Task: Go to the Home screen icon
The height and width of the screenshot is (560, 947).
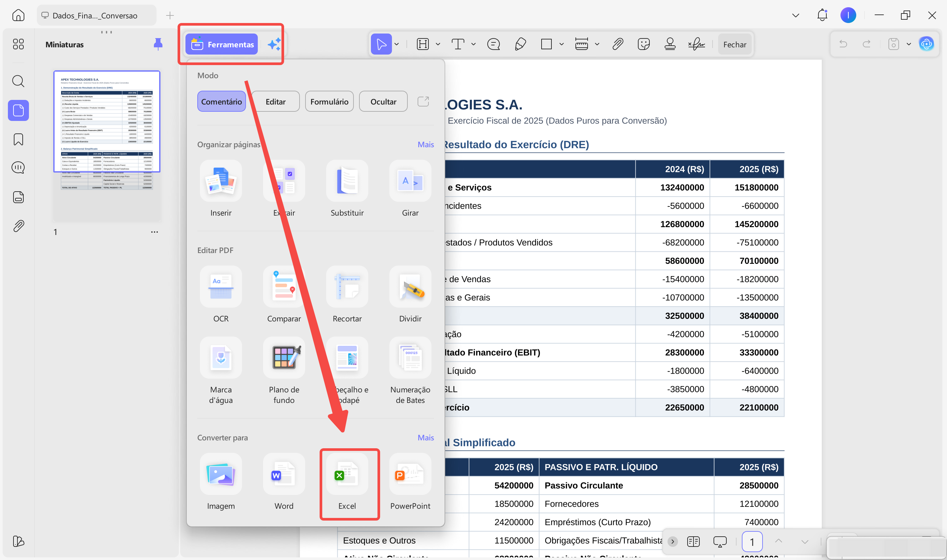Action: pos(18,15)
